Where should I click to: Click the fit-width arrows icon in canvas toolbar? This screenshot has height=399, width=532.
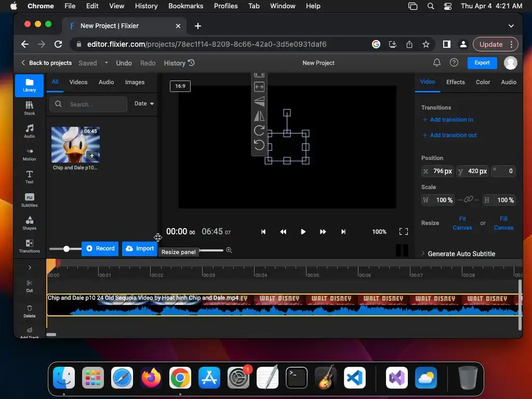(259, 87)
